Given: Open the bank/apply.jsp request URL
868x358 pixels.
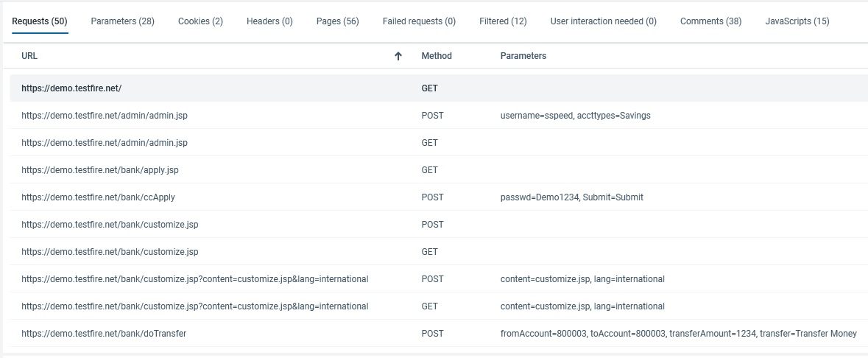Looking at the screenshot, I should [x=100, y=170].
